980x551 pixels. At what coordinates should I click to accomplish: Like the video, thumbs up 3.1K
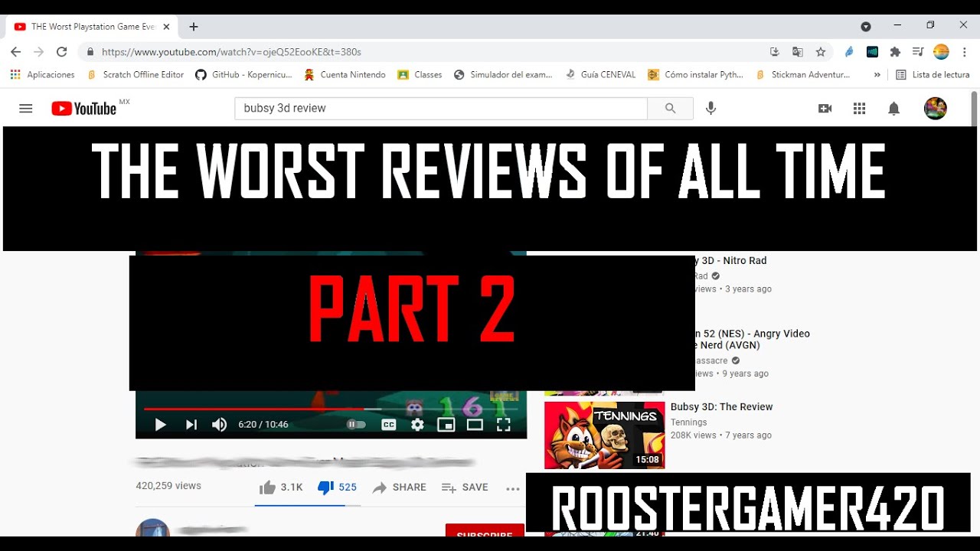[x=281, y=487]
